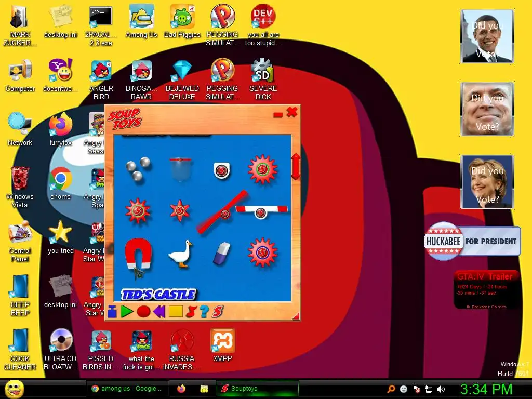The image size is (532, 399).
Task: Open the Dev-C++ 'you all are too stupid' icon
Action: 263,26
